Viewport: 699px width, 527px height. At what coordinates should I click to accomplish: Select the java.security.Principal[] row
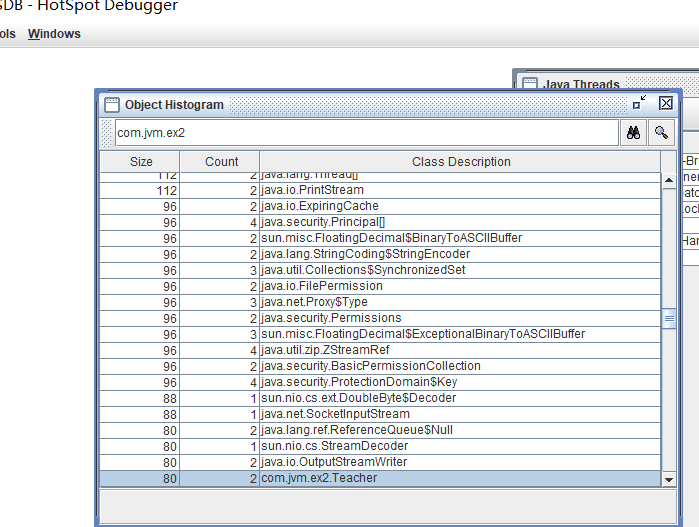point(380,222)
